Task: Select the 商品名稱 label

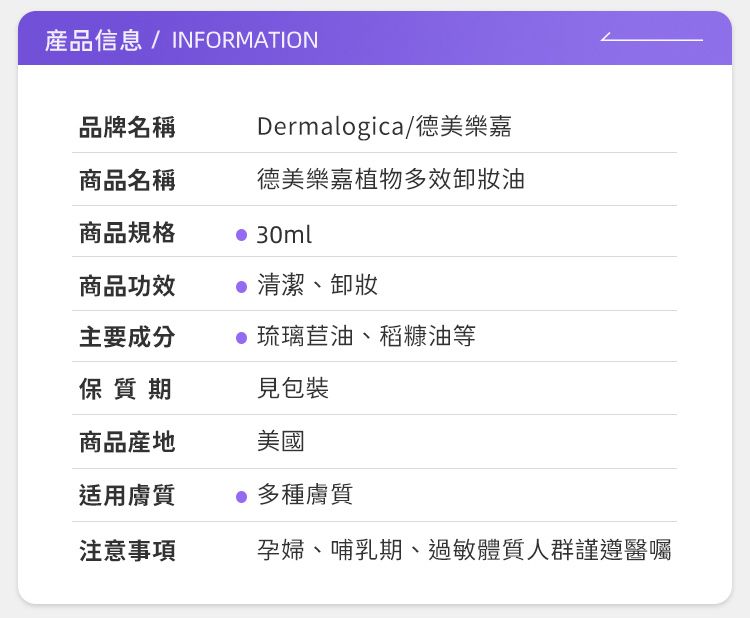Action: coord(127,181)
